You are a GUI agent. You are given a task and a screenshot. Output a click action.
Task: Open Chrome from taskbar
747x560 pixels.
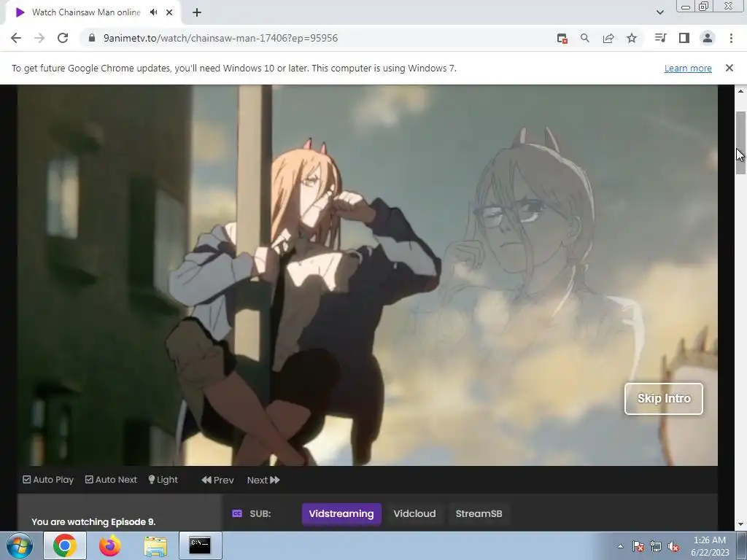coord(65,545)
